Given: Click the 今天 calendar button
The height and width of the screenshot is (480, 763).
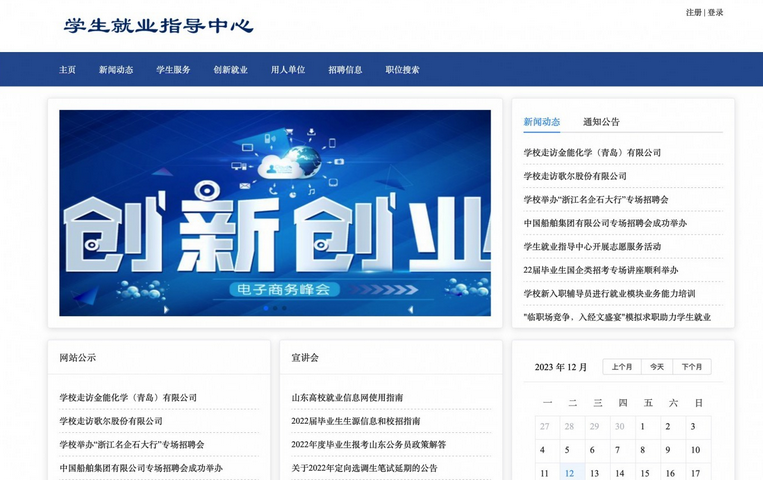Looking at the screenshot, I should click(x=657, y=367).
